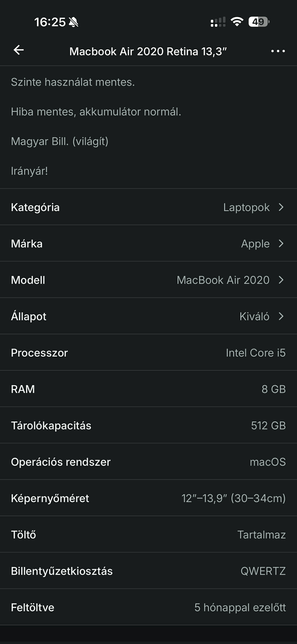297x644 pixels.
Task: Select the MacBook Air 2020 model value
Action: [223, 280]
